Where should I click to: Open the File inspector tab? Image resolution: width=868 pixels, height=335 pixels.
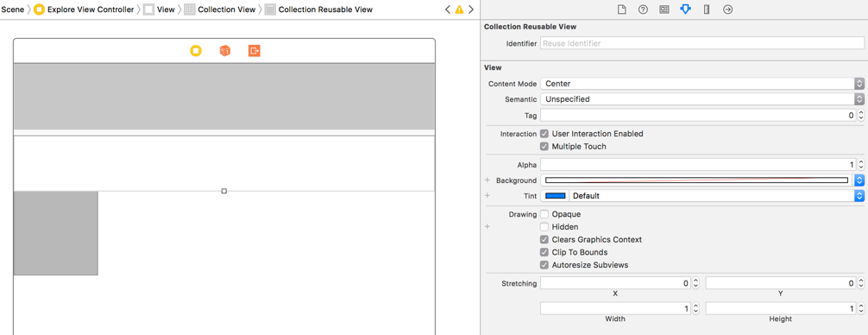pos(621,9)
